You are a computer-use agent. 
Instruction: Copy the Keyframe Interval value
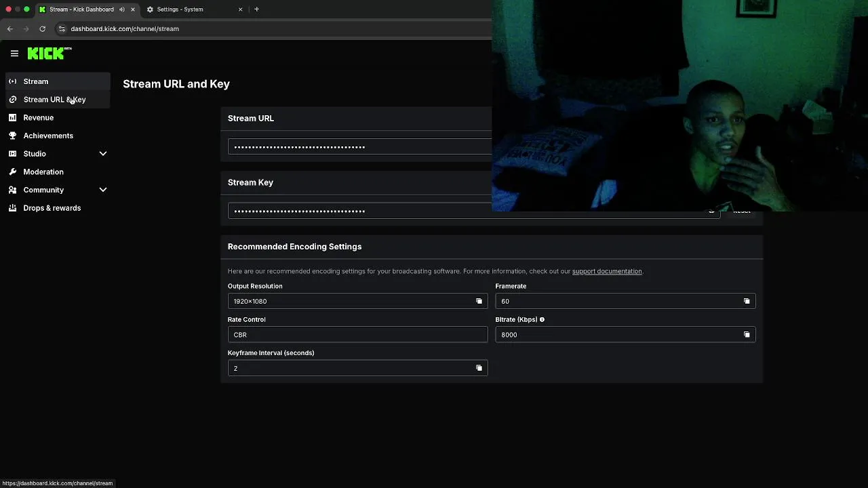479,368
